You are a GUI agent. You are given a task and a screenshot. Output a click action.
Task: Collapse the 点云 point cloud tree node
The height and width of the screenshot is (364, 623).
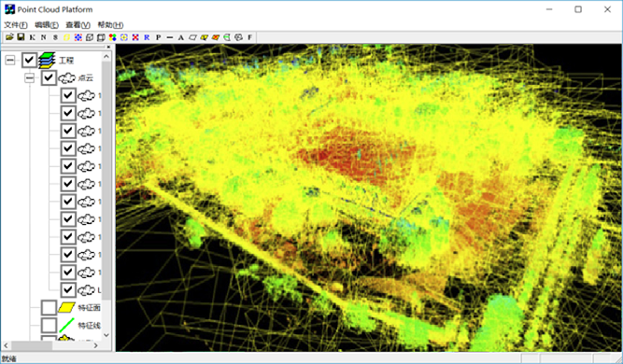29,77
